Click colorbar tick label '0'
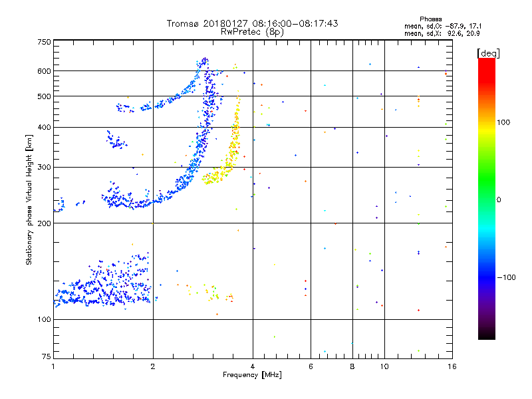 click(499, 200)
